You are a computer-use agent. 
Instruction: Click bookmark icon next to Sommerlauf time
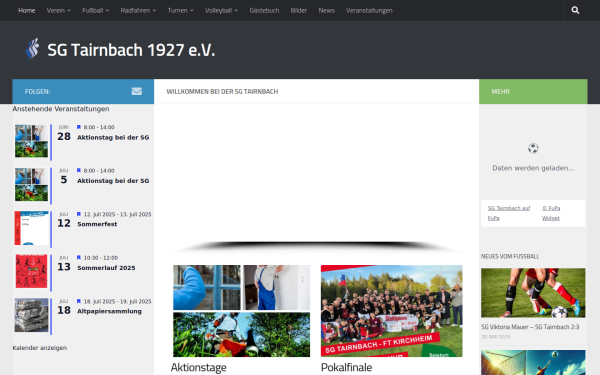tap(79, 258)
